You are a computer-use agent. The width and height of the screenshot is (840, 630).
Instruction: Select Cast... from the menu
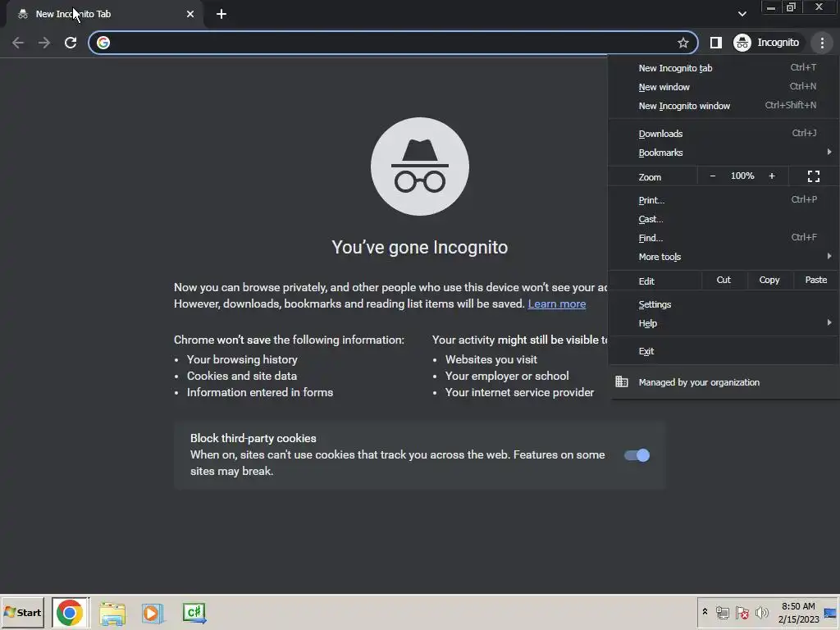724,219
